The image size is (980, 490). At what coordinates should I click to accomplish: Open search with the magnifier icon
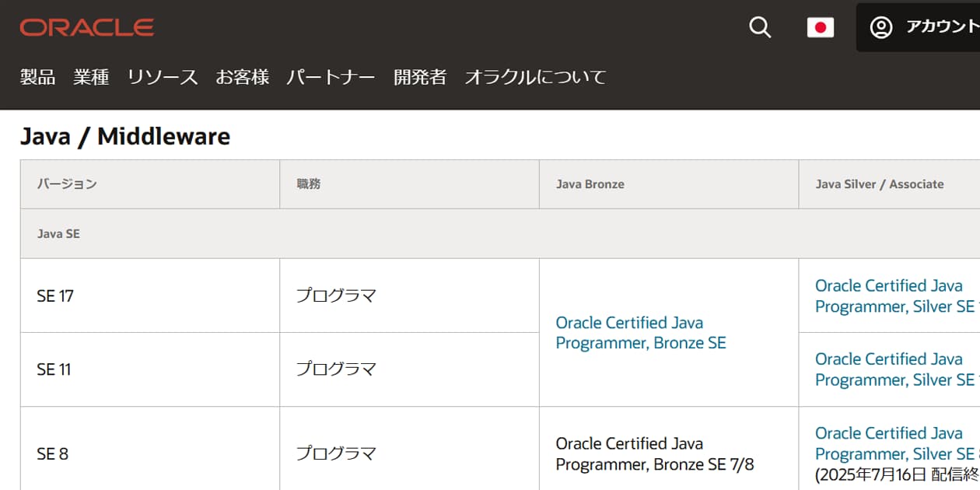pyautogui.click(x=760, y=27)
